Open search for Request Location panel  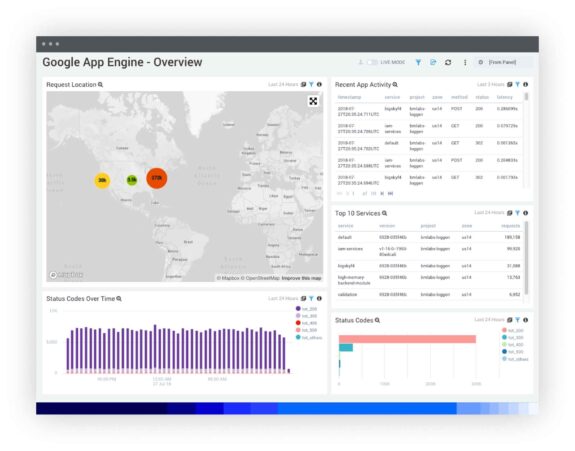pyautogui.click(x=100, y=85)
